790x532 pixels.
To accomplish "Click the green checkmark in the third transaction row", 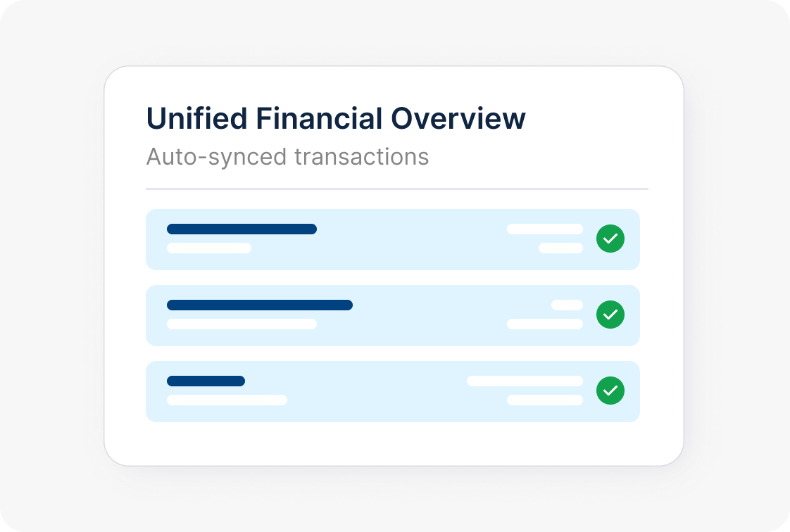I will (x=610, y=391).
